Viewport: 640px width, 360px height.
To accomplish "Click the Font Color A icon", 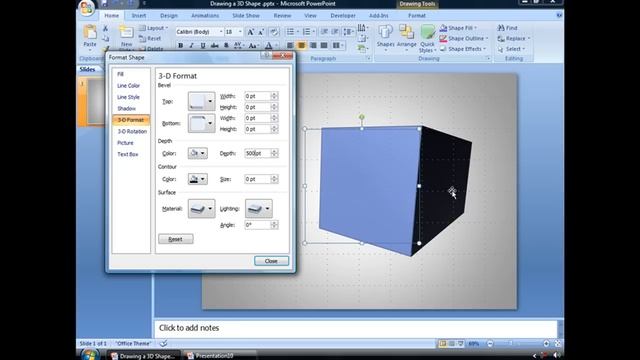I will coord(269,45).
